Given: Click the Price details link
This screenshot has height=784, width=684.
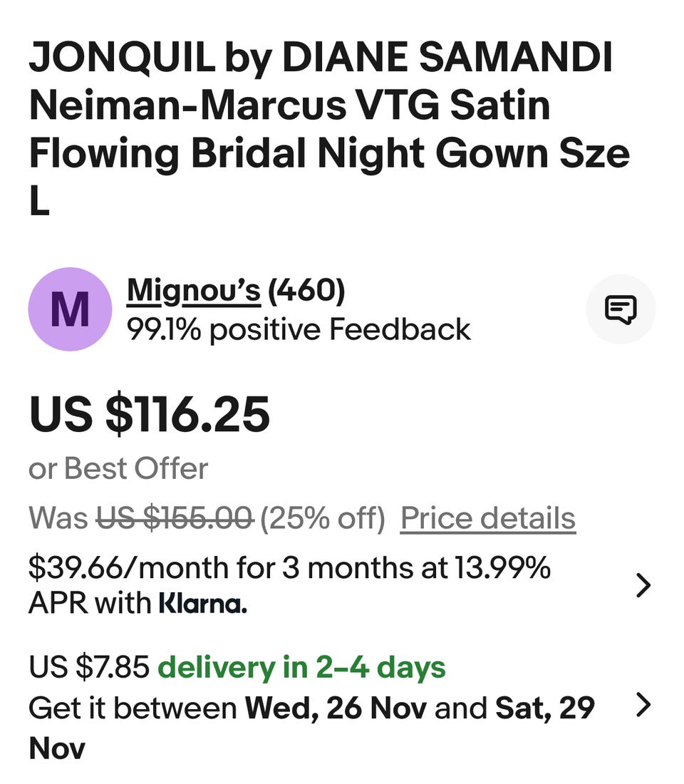Looking at the screenshot, I should [488, 518].
